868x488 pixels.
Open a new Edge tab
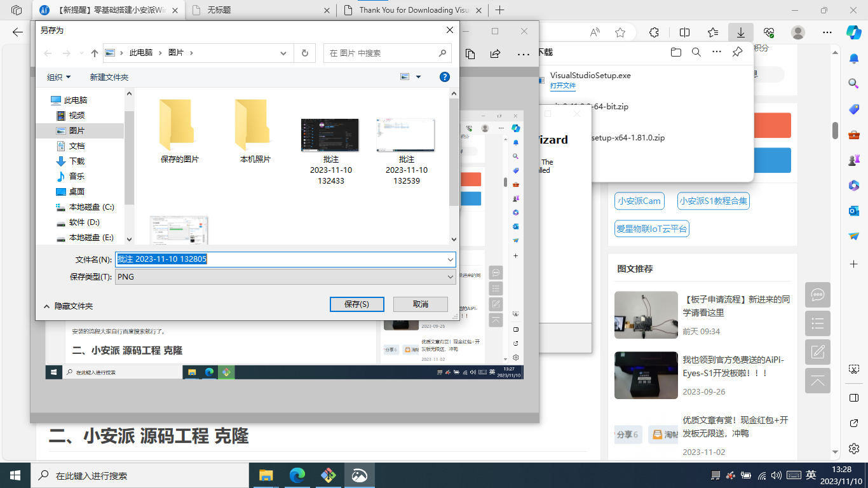[500, 10]
